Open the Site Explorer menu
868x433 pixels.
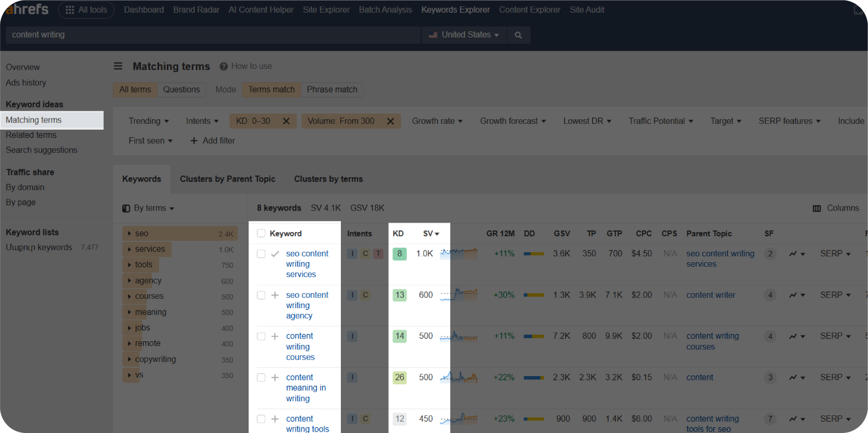coord(326,9)
